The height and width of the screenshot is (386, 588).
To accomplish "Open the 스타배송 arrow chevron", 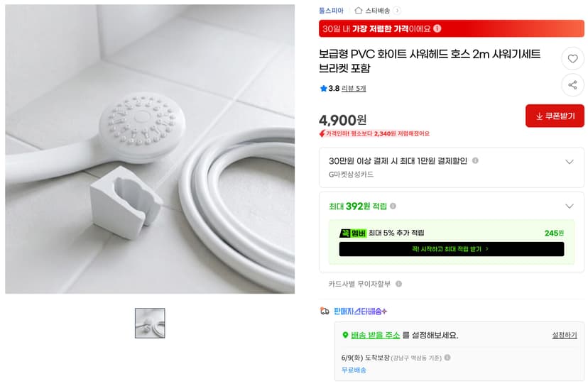I will click(397, 11).
